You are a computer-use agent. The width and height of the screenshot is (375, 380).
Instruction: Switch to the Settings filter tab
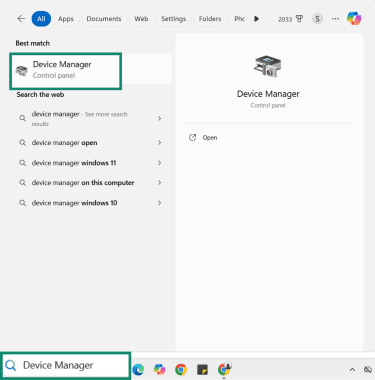click(174, 19)
